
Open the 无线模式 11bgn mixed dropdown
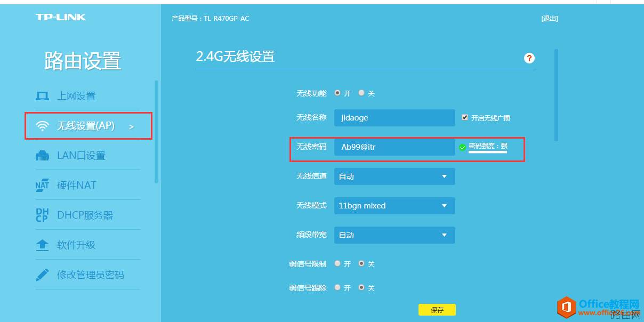coord(395,206)
